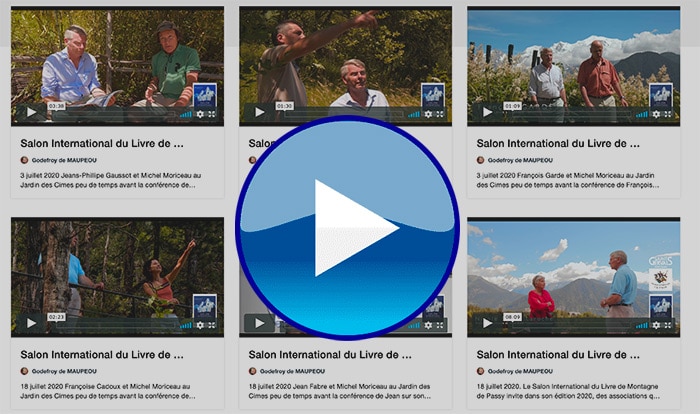Screen dimensions: 700x414
Task: Adjust volume bars on Françoise Cadoux video
Action: (186, 325)
